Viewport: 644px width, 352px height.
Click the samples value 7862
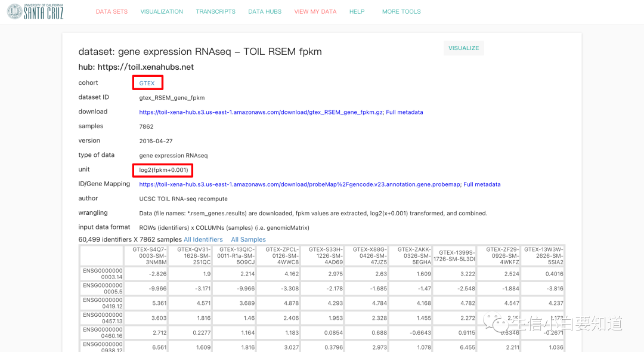(146, 126)
